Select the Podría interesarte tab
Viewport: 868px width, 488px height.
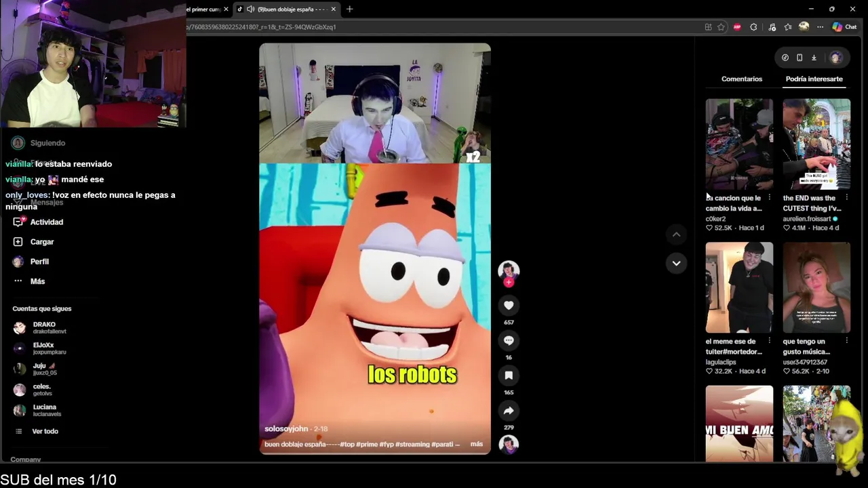tap(814, 79)
